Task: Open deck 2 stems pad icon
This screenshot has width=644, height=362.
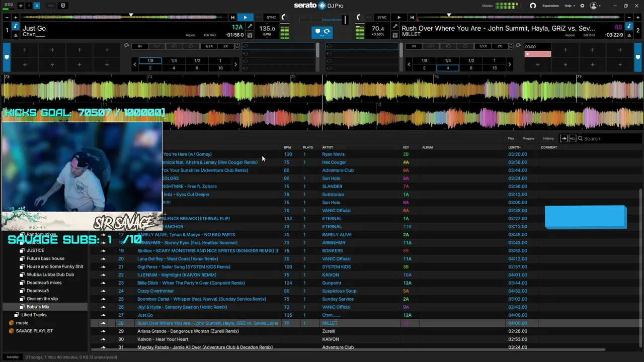Action: [x=395, y=35]
